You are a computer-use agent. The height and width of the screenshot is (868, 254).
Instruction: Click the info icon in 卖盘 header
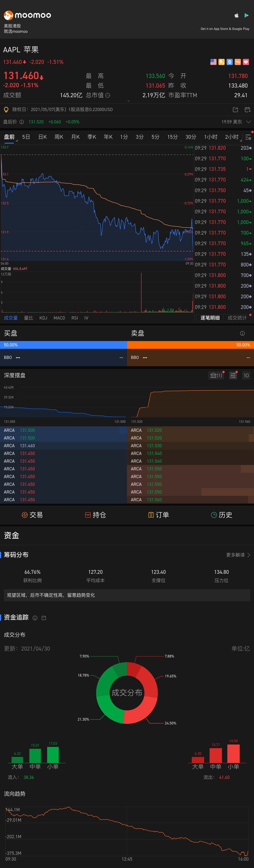242,333
